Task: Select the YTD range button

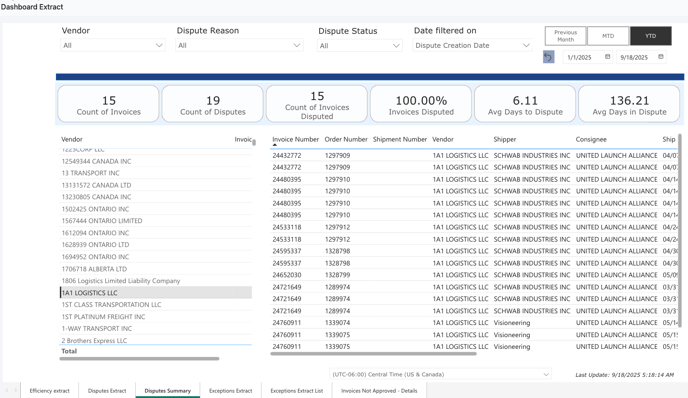Action: point(651,36)
